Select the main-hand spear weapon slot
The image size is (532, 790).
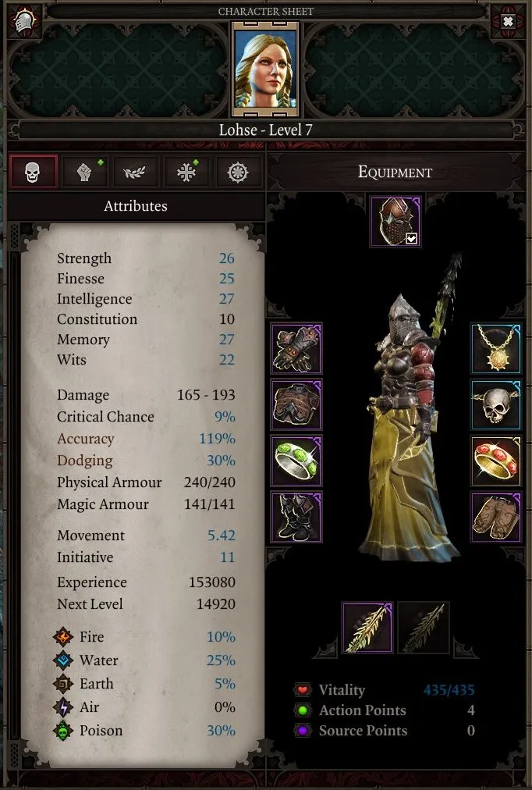pos(367,628)
